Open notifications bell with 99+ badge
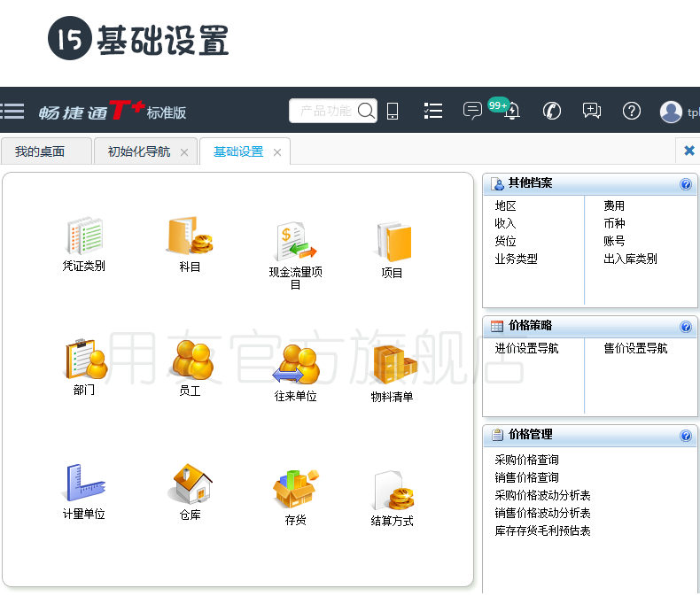This screenshot has width=700, height=604. pos(511,111)
